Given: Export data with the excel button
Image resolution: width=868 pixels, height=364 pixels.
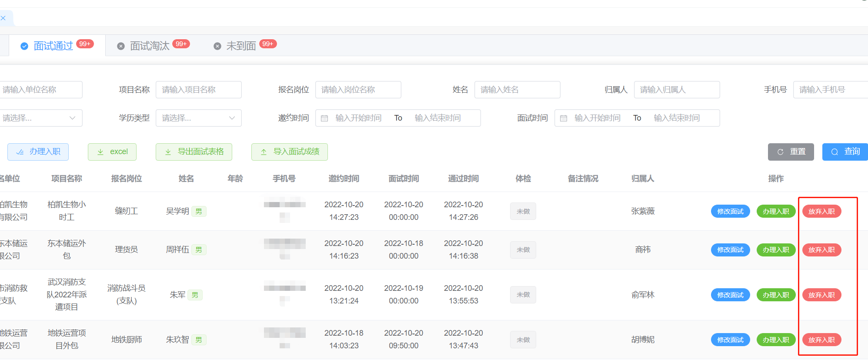Looking at the screenshot, I should coord(112,152).
